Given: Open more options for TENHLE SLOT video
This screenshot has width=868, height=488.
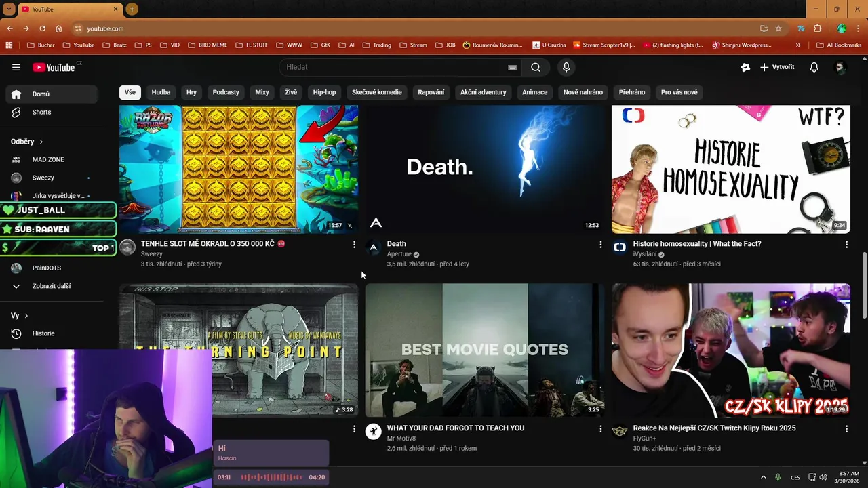Looking at the screenshot, I should 354,244.
